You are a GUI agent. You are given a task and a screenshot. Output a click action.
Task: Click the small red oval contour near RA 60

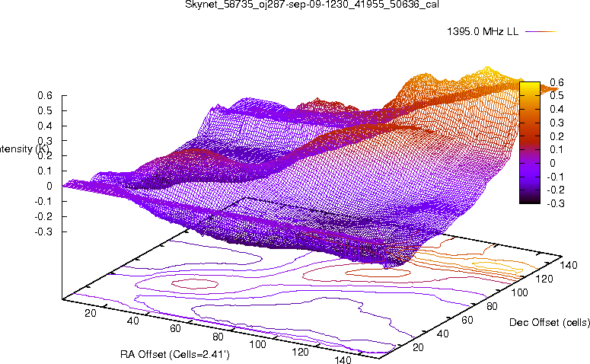[195, 284]
